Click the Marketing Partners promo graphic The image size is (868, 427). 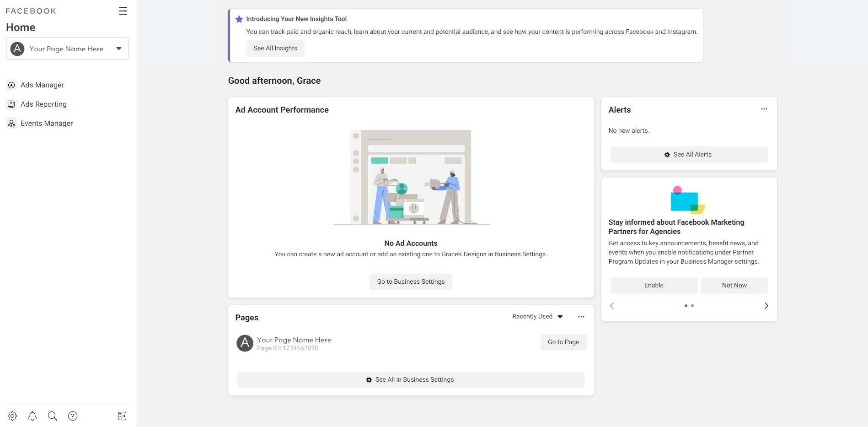click(x=687, y=200)
